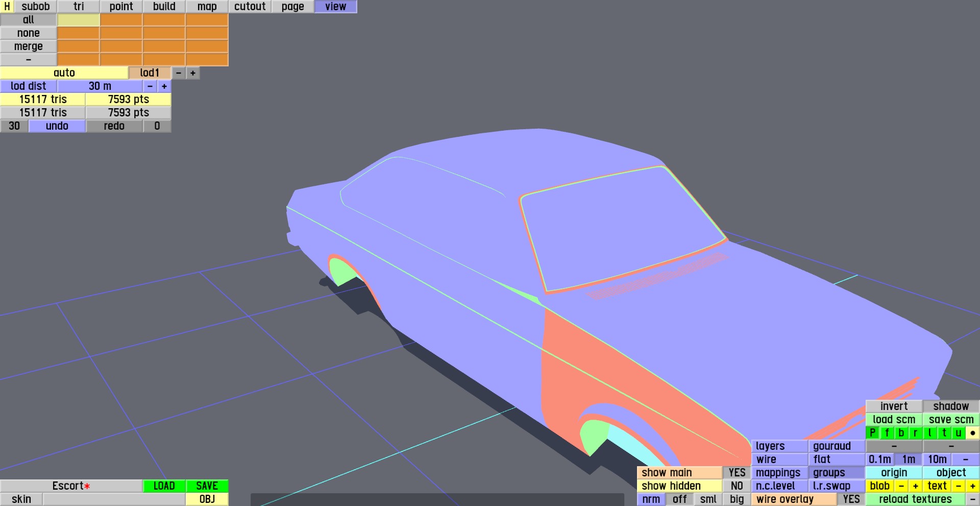Load a model with the green LOAD button
980x506 pixels.
point(164,486)
